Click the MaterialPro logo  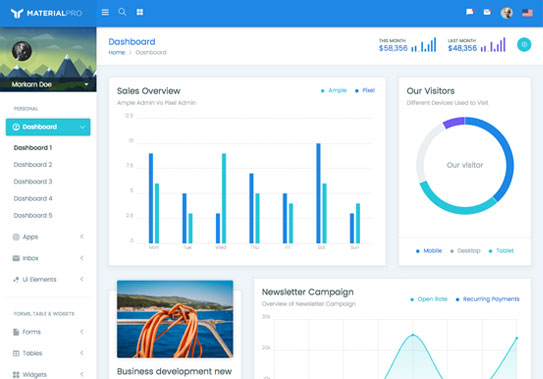46,13
